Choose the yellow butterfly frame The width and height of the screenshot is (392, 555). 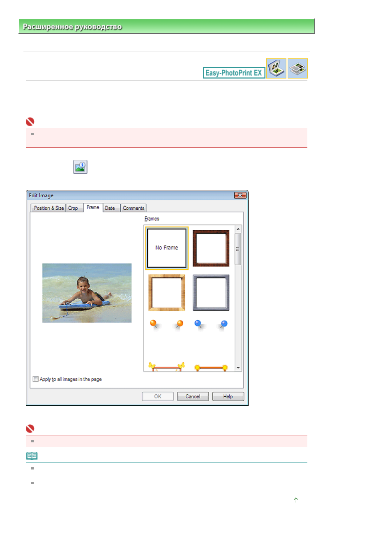(x=167, y=367)
